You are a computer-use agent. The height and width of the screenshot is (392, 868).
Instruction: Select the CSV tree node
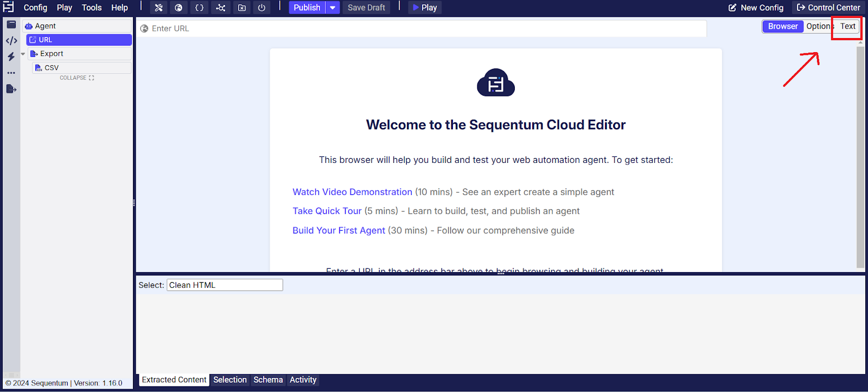(81, 68)
